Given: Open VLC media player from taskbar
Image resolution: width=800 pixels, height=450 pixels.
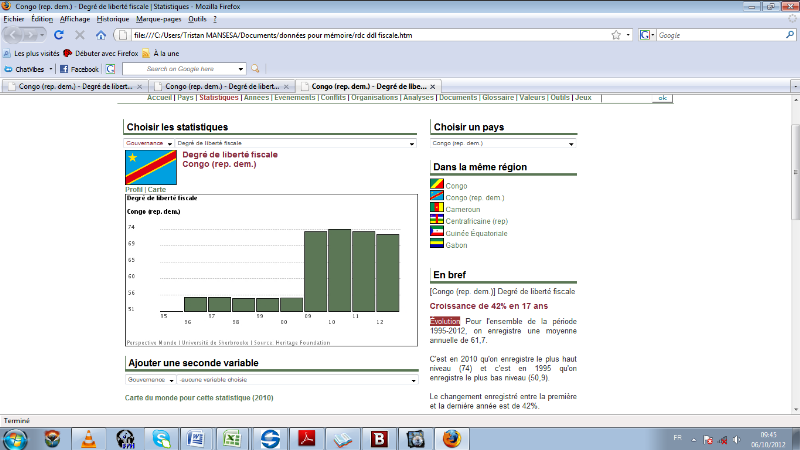Looking at the screenshot, I should (x=88, y=437).
